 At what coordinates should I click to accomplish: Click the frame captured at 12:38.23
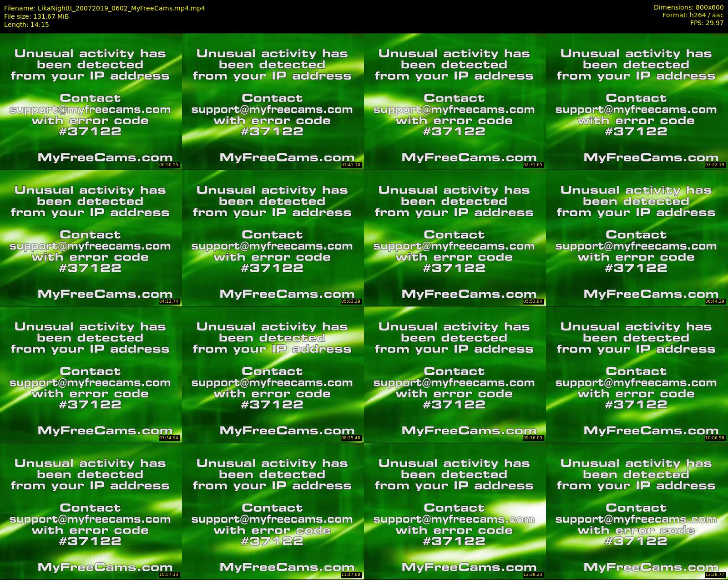tap(455, 511)
